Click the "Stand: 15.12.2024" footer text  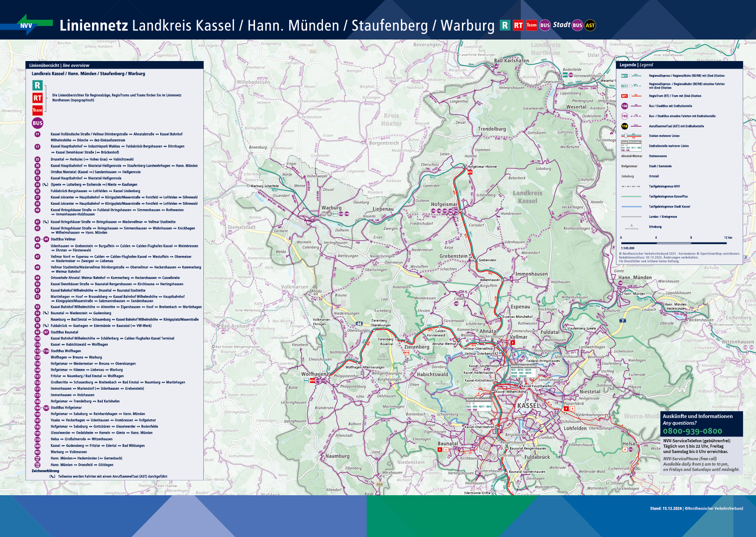(x=666, y=508)
